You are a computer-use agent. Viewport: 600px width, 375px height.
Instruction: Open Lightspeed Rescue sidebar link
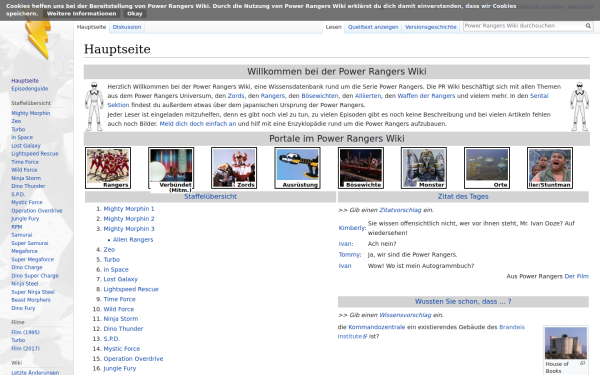[x=35, y=154]
